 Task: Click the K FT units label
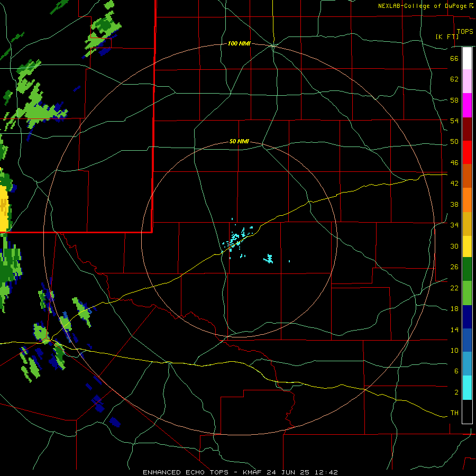tap(447, 36)
